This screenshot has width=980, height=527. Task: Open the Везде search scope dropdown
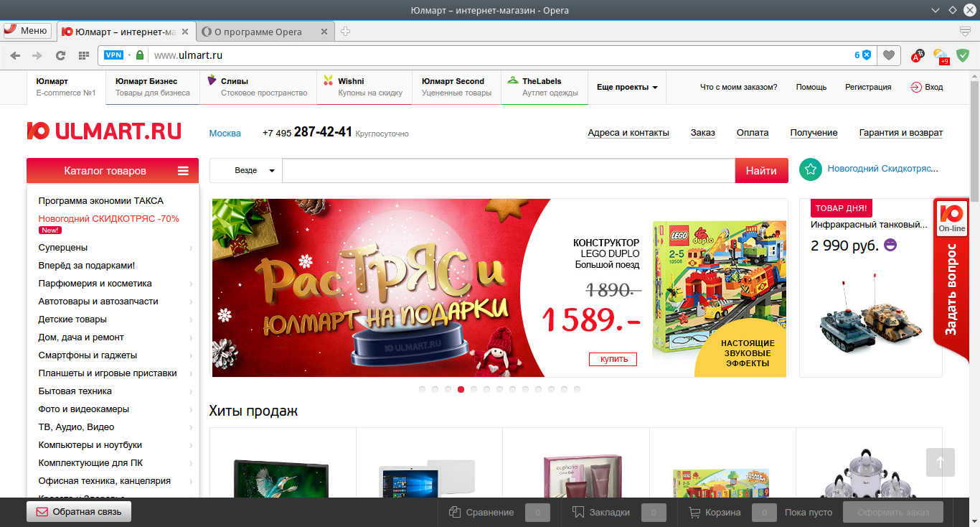point(246,171)
